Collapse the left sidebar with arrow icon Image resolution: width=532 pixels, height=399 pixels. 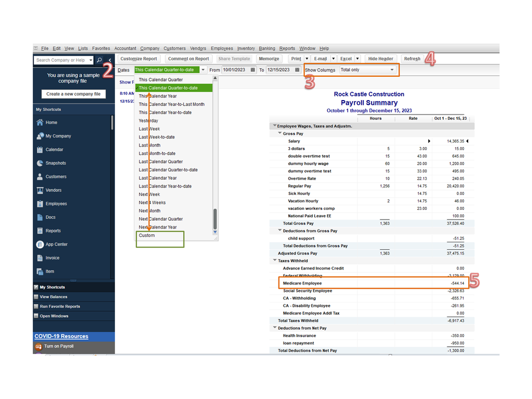point(110,60)
